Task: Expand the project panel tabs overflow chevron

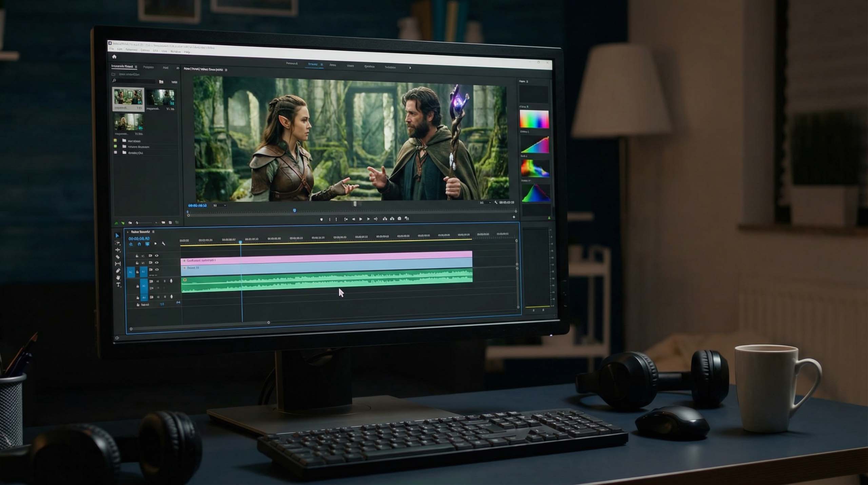Action: tap(177, 68)
